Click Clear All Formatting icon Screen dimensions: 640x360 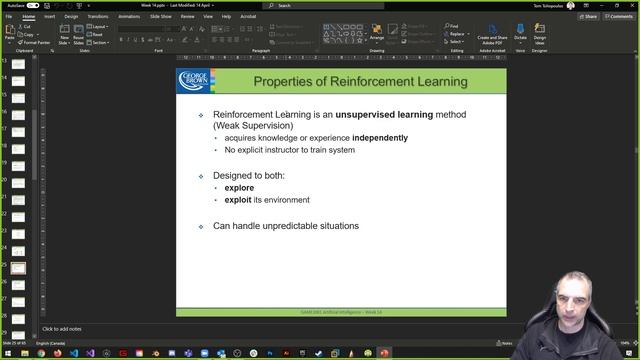click(x=202, y=29)
